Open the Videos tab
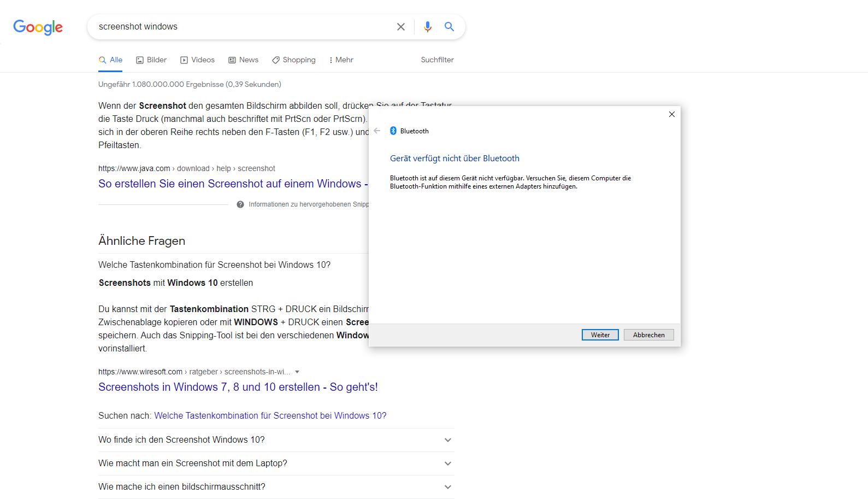The width and height of the screenshot is (868, 499). pyautogui.click(x=197, y=60)
